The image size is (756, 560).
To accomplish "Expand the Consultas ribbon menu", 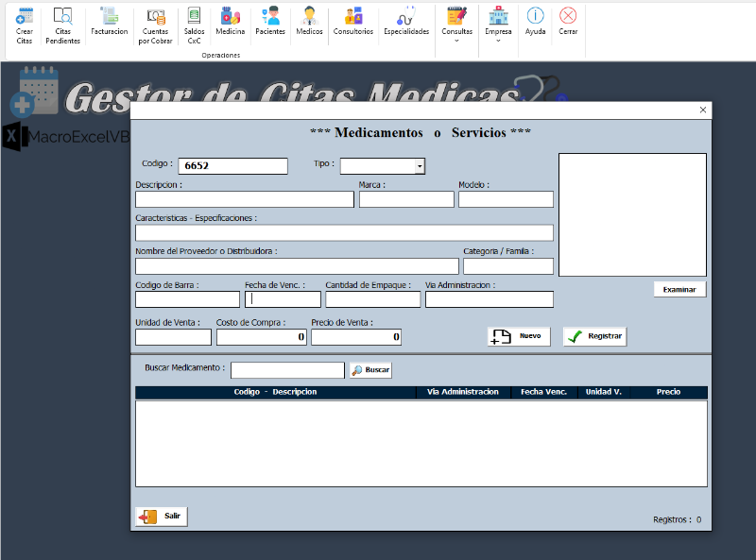I will [457, 25].
